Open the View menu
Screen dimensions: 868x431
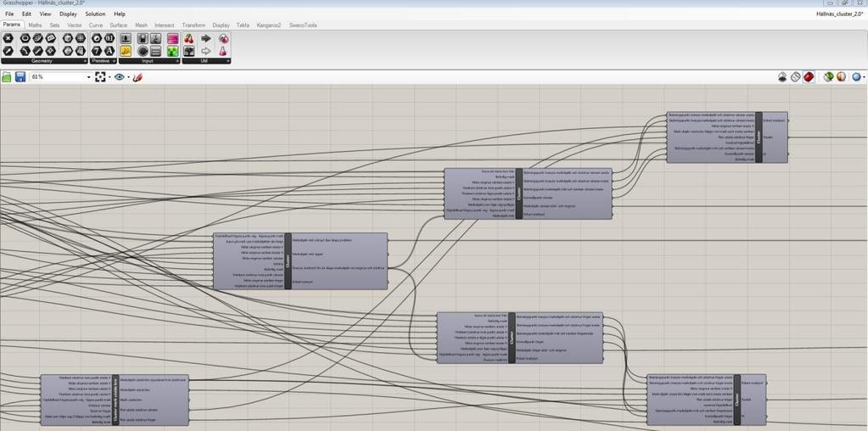point(45,14)
